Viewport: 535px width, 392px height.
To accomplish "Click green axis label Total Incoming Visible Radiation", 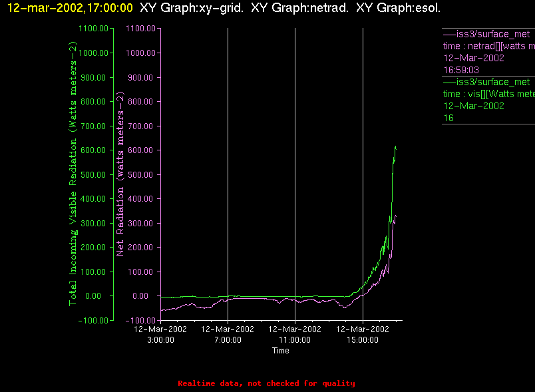I will point(73,174).
